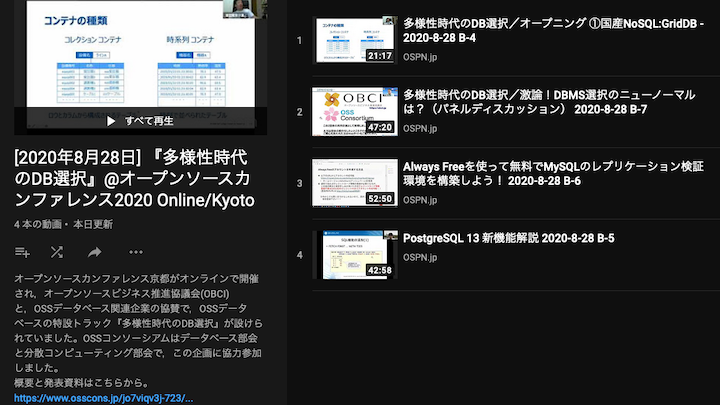Share the playlist via the arrow icon
The width and height of the screenshot is (720, 405).
95,252
